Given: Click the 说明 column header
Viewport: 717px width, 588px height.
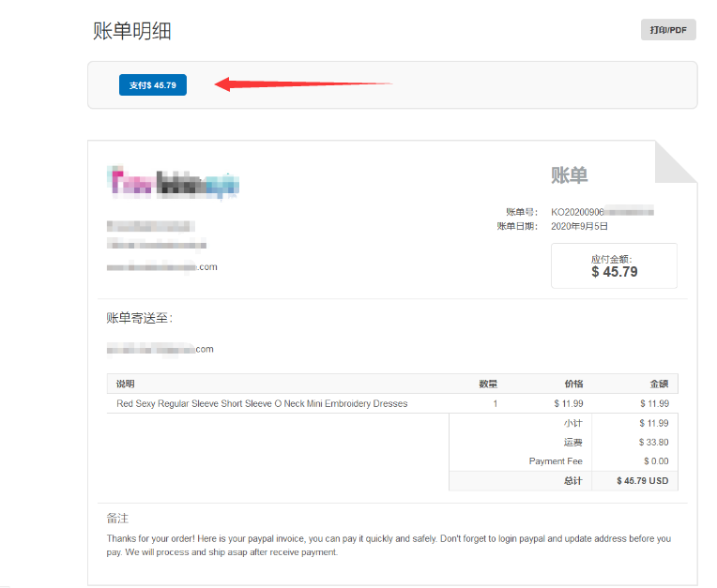Looking at the screenshot, I should click(x=126, y=384).
